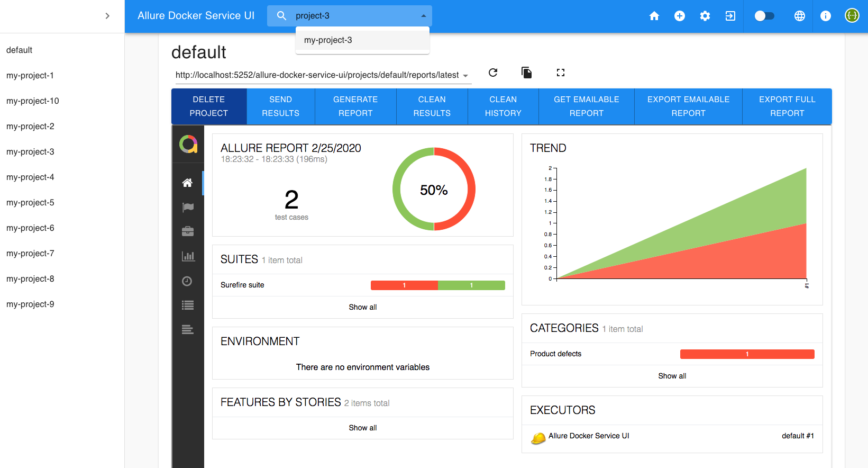
Task: Click the Clean Results button
Action: click(432, 106)
